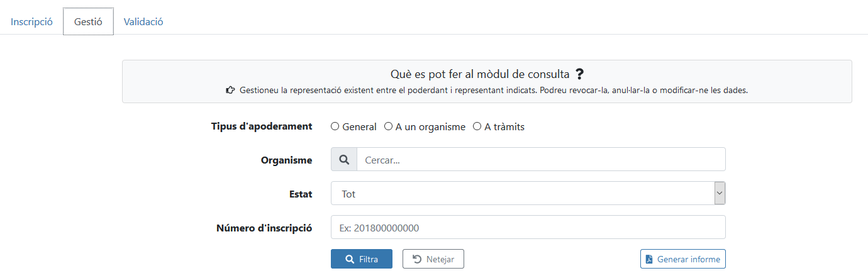Viewport: 868px width, 278px height.
Task: Click the magnifier icon inside Filtra button
Action: (x=350, y=259)
